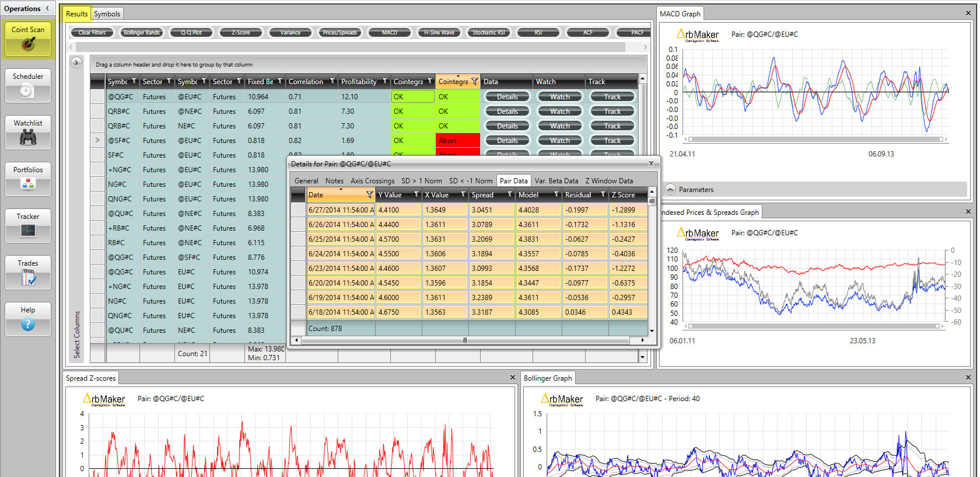Click the Profitability column filter icon

click(x=385, y=81)
